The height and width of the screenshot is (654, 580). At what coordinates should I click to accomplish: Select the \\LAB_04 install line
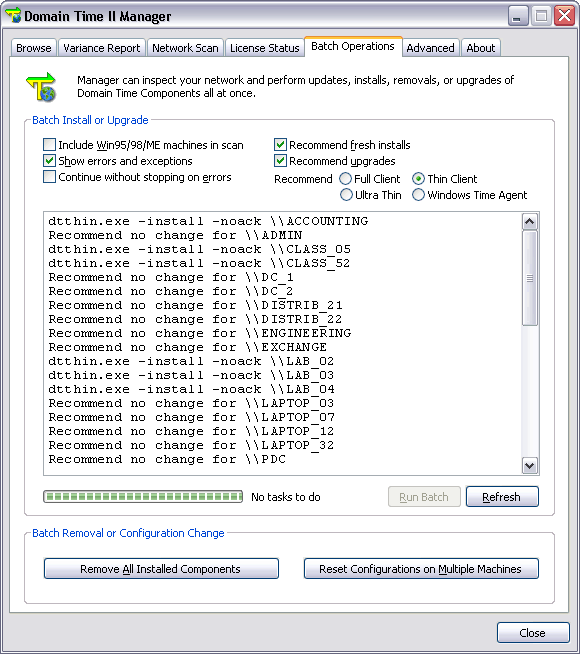191,389
